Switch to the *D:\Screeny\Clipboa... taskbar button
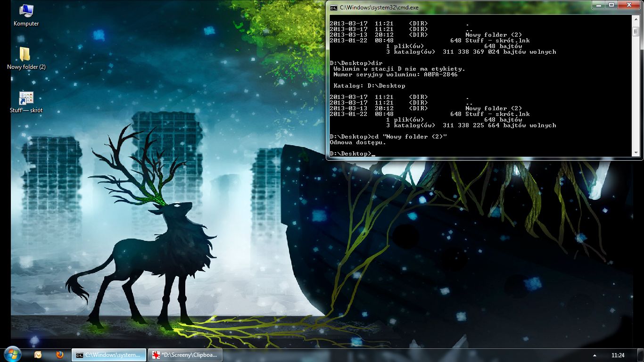 pyautogui.click(x=185, y=355)
